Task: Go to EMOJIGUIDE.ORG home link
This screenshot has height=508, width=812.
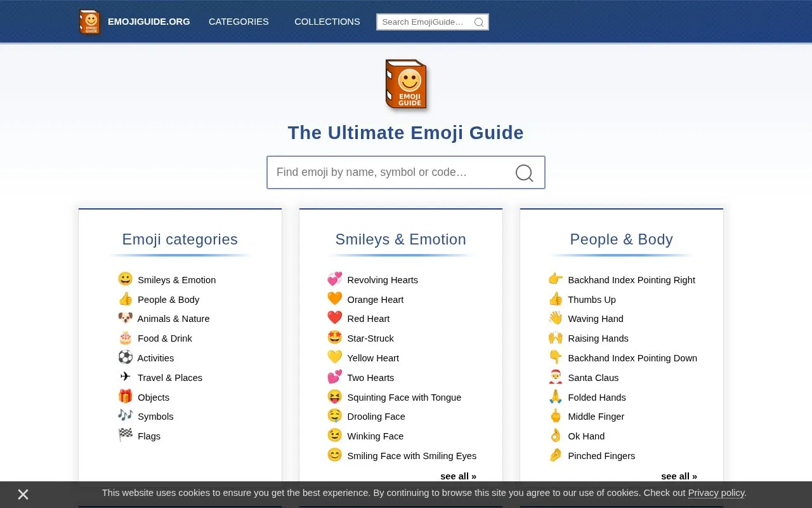Action: pos(149,22)
